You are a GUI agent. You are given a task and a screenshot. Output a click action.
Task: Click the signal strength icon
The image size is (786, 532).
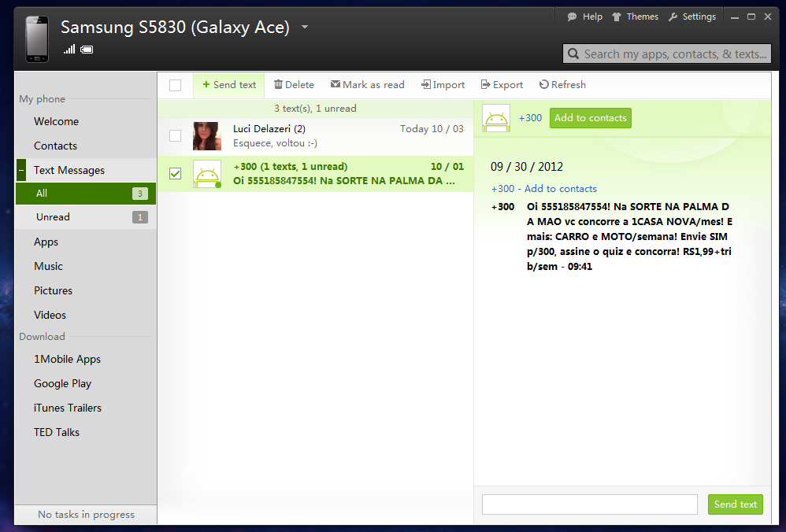69,49
